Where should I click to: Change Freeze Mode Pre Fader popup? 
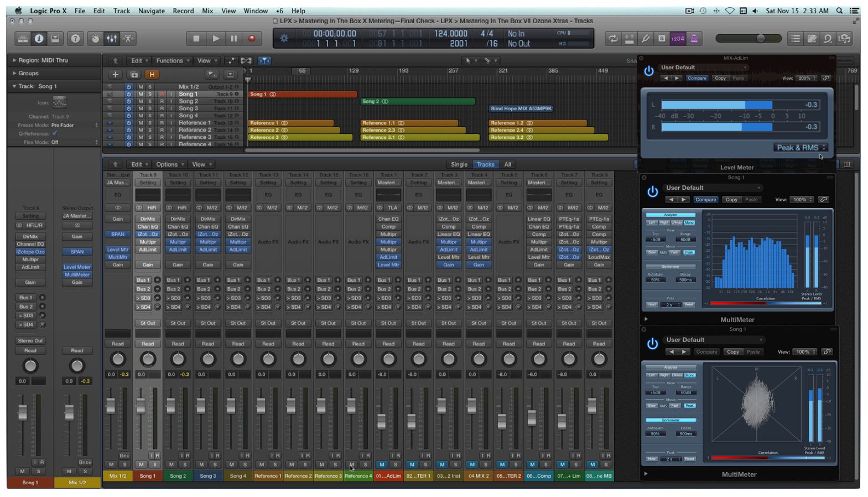pos(75,125)
